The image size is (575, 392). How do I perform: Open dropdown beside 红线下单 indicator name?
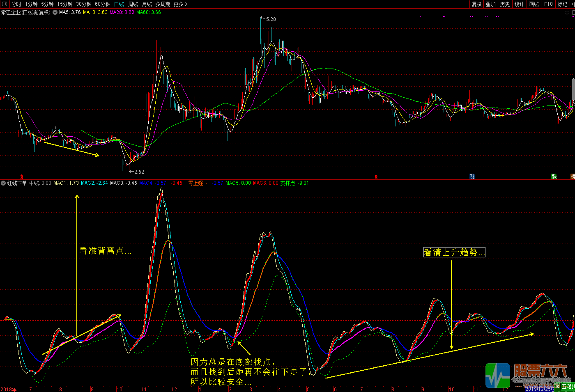pyautogui.click(x=4, y=183)
